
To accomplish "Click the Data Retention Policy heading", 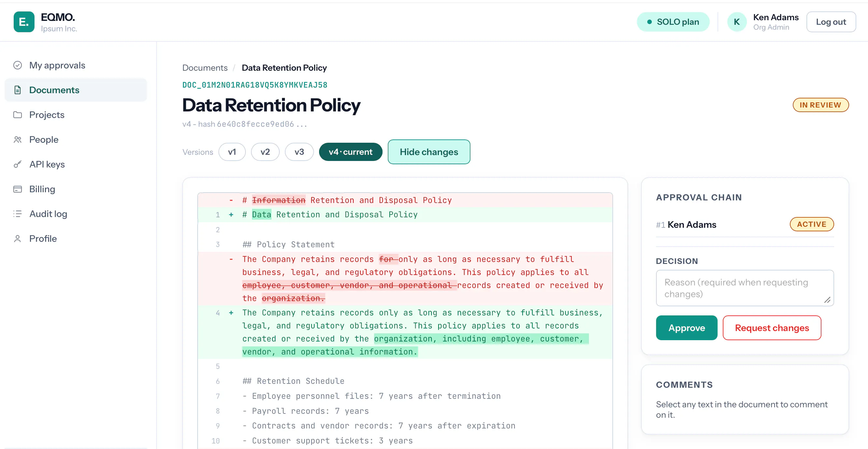I will 271,105.
